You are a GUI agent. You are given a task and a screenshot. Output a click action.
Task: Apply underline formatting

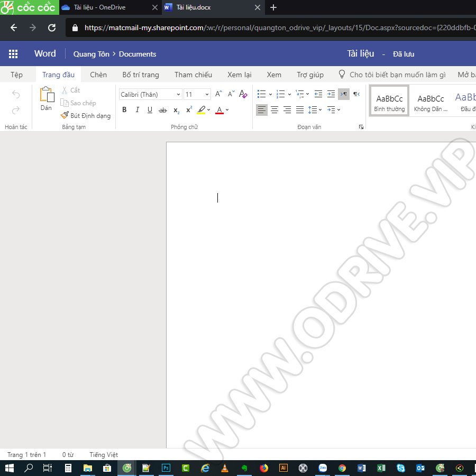[150, 109]
